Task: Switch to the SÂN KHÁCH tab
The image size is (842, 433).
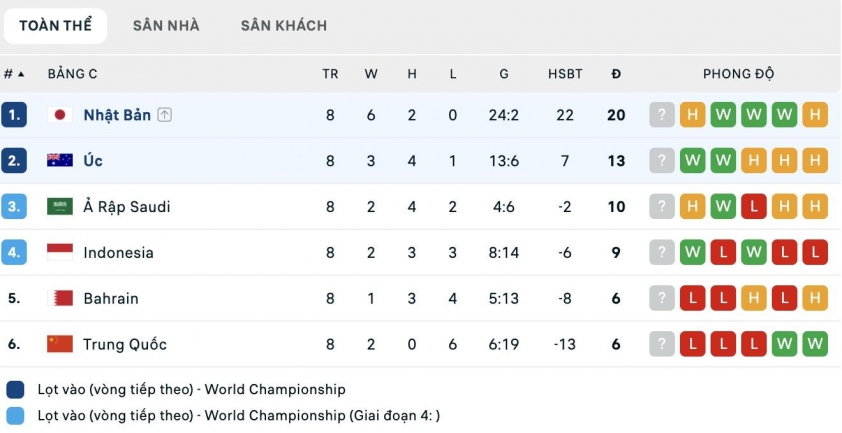Action: pyautogui.click(x=284, y=26)
